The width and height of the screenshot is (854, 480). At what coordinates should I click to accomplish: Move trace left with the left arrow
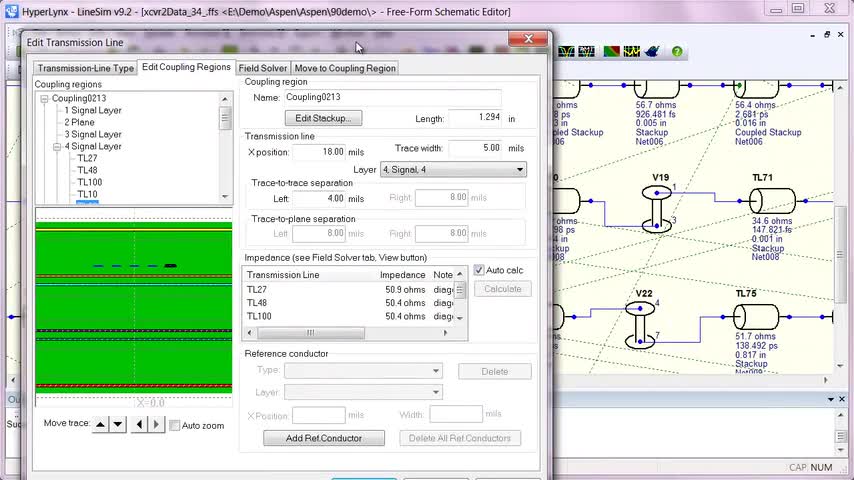pos(139,425)
